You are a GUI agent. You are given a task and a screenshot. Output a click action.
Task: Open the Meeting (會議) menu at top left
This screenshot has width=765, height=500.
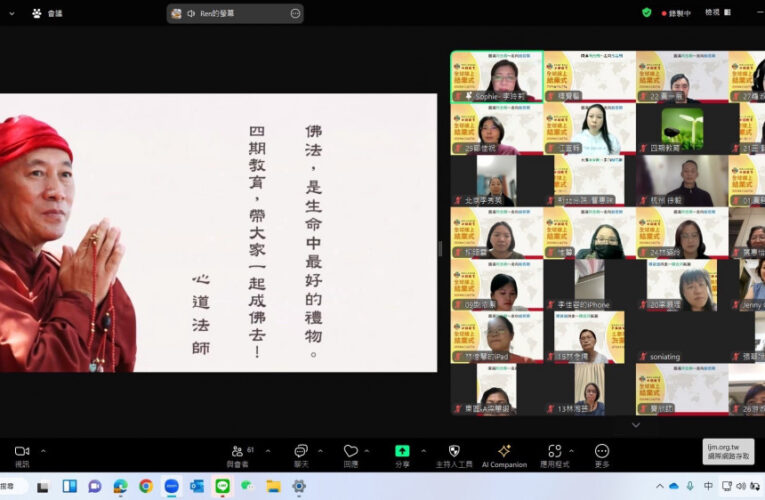pyautogui.click(x=46, y=13)
